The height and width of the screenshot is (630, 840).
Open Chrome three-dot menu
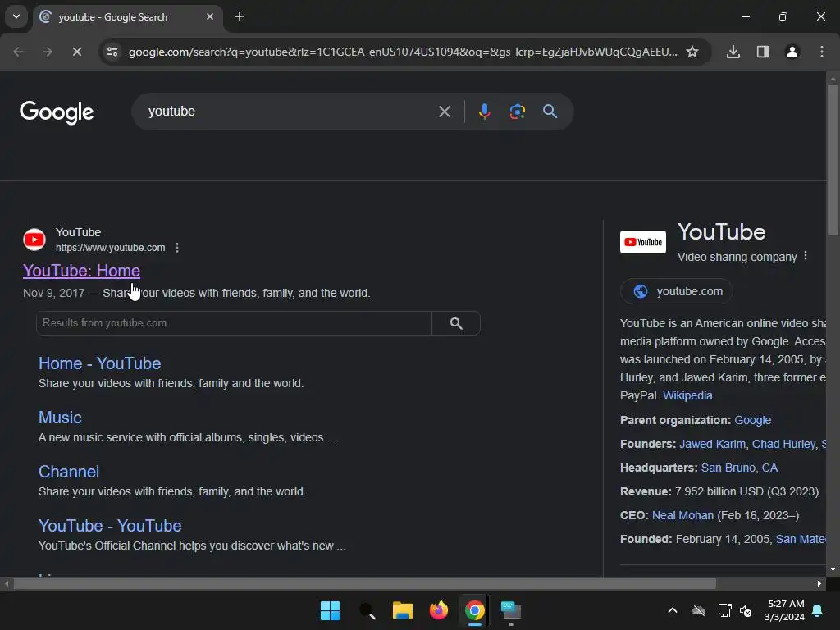(822, 52)
